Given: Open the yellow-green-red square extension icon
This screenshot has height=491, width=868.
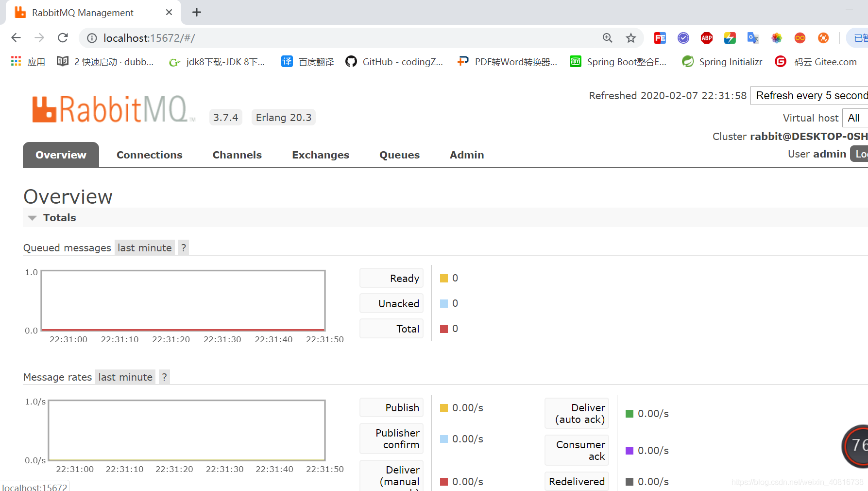Looking at the screenshot, I should tap(730, 38).
